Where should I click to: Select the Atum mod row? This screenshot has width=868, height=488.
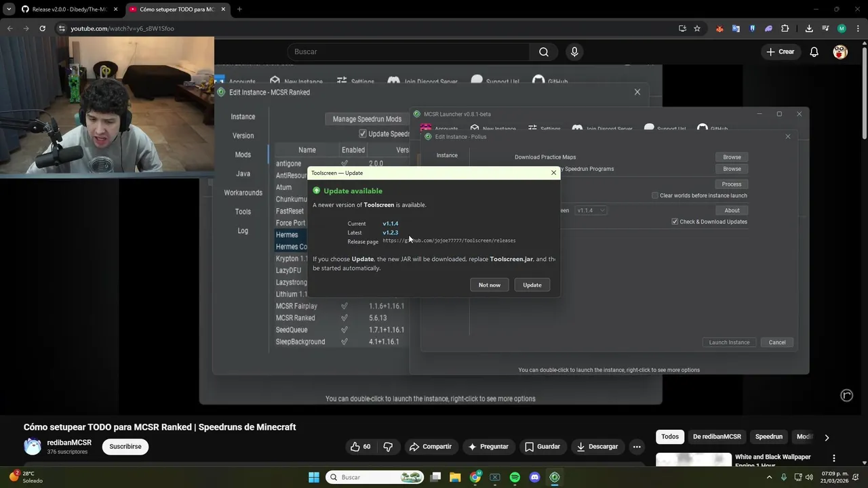pyautogui.click(x=291, y=187)
